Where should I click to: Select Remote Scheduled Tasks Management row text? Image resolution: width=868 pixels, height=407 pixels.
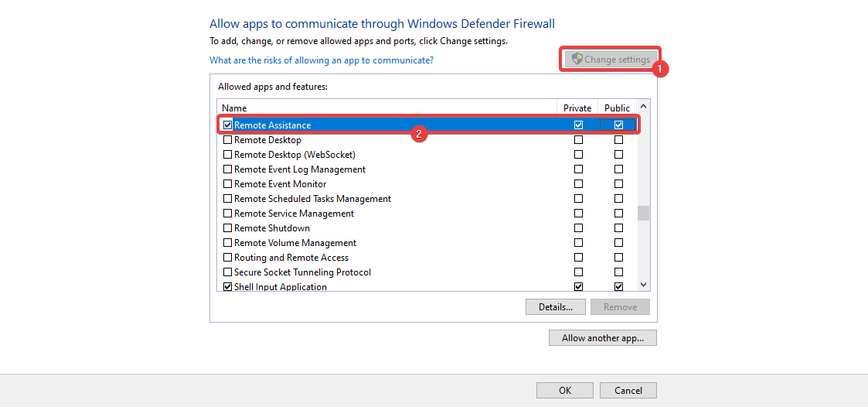coord(313,199)
